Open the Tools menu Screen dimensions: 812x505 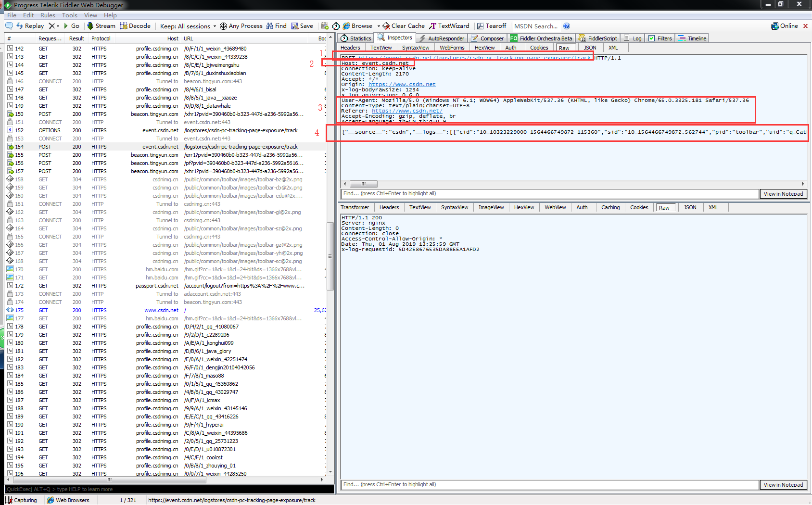coord(70,15)
